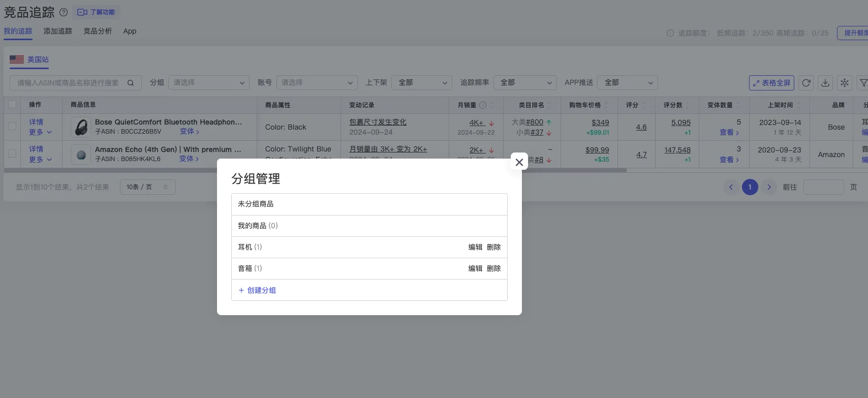This screenshot has width=868, height=398.
Task: Click 月销量由 3K+ 变为 2K+ record
Action: 388,149
